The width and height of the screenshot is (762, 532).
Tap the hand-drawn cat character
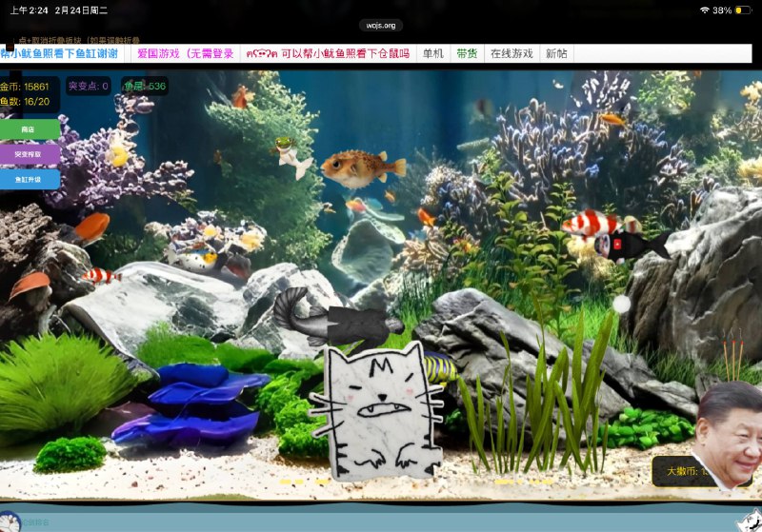tap(383, 411)
